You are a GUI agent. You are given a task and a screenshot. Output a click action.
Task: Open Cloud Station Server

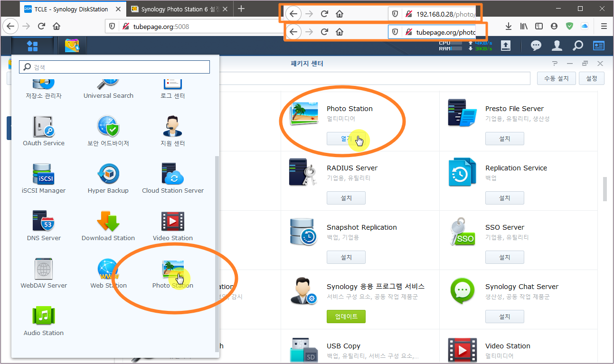pos(173,178)
